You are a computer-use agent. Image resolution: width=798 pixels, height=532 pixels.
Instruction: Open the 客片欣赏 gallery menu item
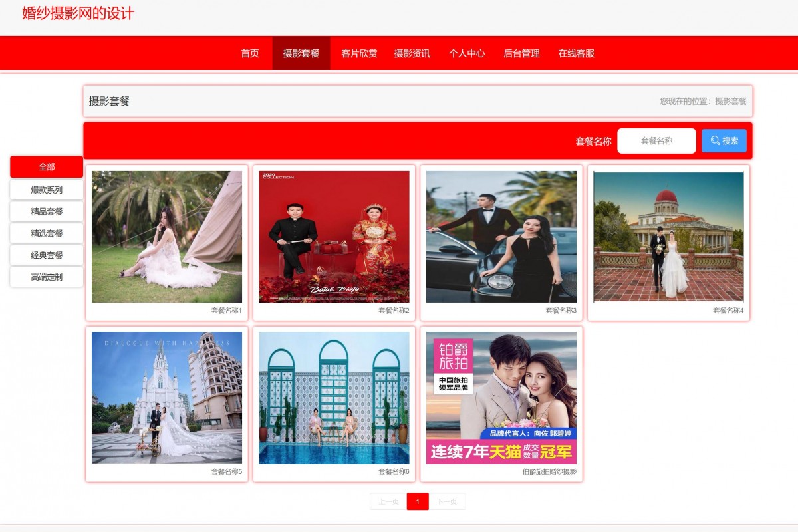pyautogui.click(x=357, y=53)
